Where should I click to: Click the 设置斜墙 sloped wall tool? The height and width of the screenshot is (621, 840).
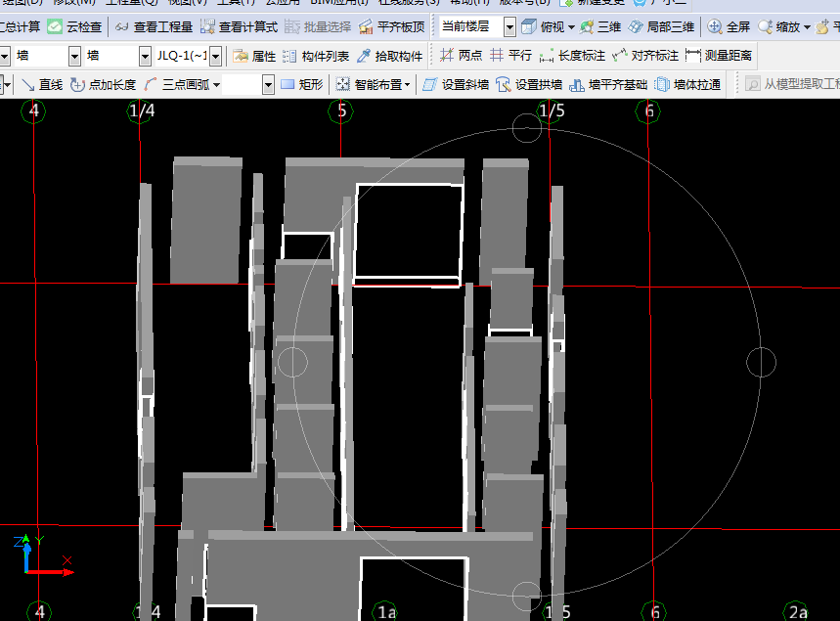click(456, 85)
